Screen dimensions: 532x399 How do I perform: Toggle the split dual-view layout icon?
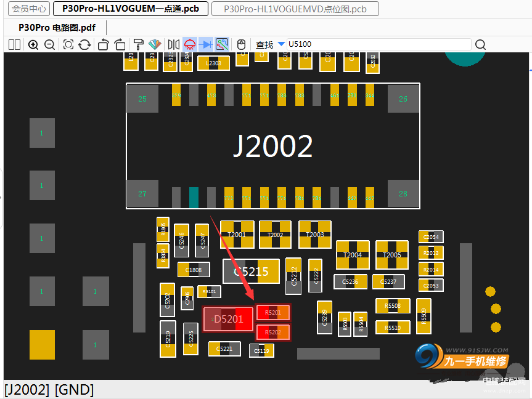pyautogui.click(x=14, y=44)
